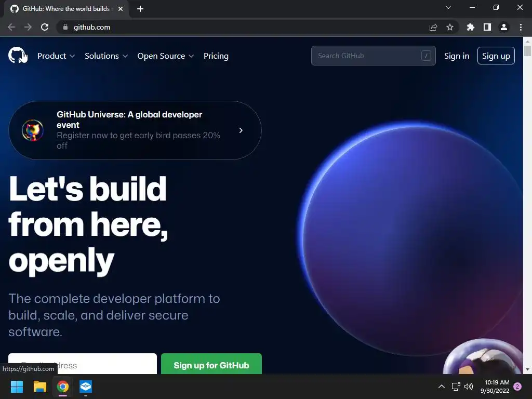
Task: Click the Sign in link
Action: coord(457,56)
